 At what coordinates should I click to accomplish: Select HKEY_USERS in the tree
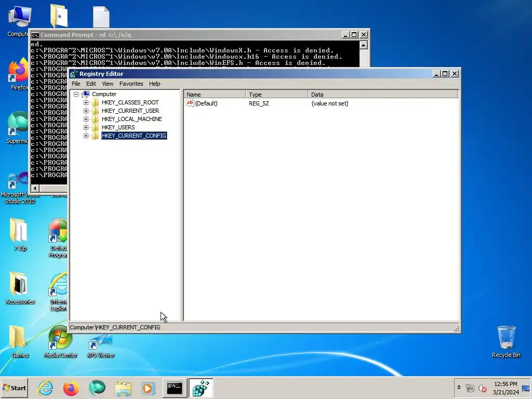point(118,128)
